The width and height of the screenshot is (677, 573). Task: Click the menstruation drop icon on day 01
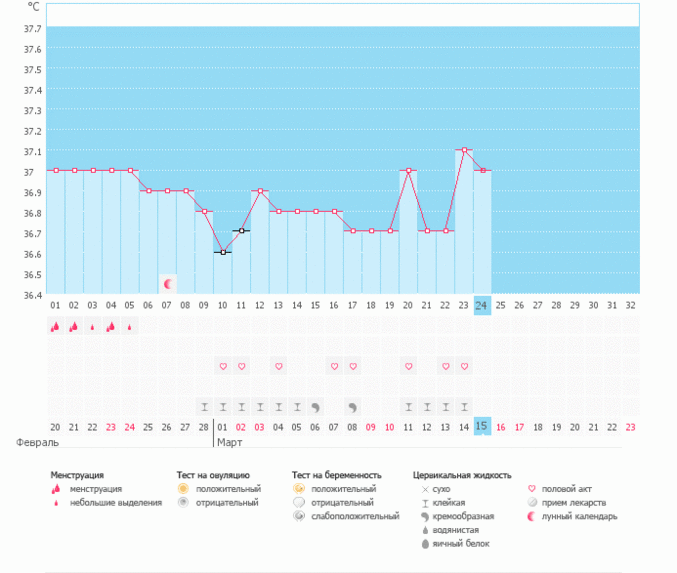[x=55, y=326]
